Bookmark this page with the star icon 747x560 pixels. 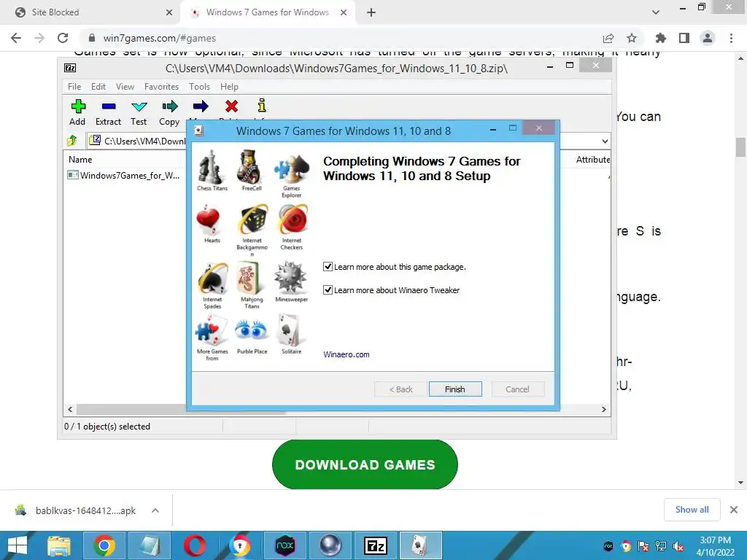[632, 38]
